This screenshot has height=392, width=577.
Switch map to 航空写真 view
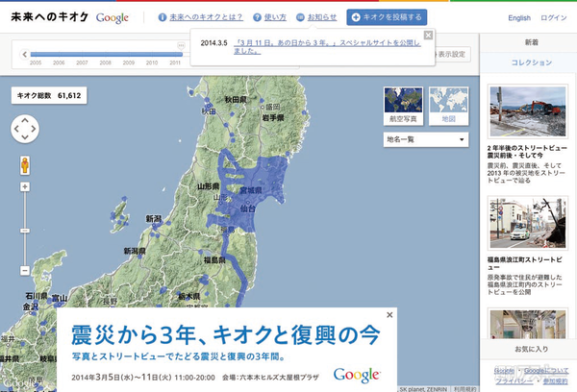[403, 106]
